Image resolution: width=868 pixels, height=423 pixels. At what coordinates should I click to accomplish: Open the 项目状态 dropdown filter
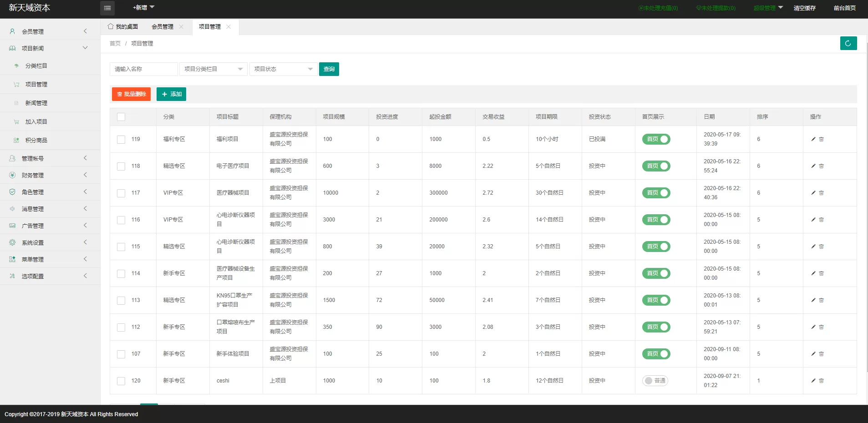click(x=283, y=69)
